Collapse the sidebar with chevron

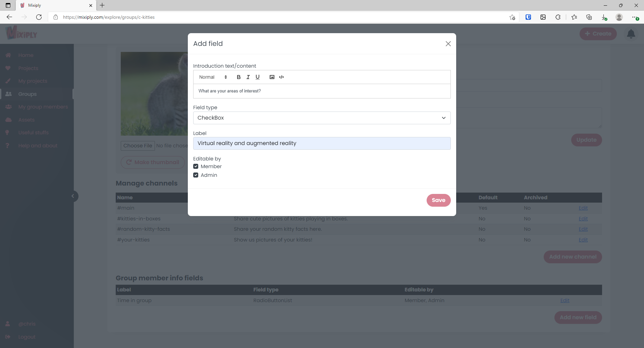click(73, 196)
